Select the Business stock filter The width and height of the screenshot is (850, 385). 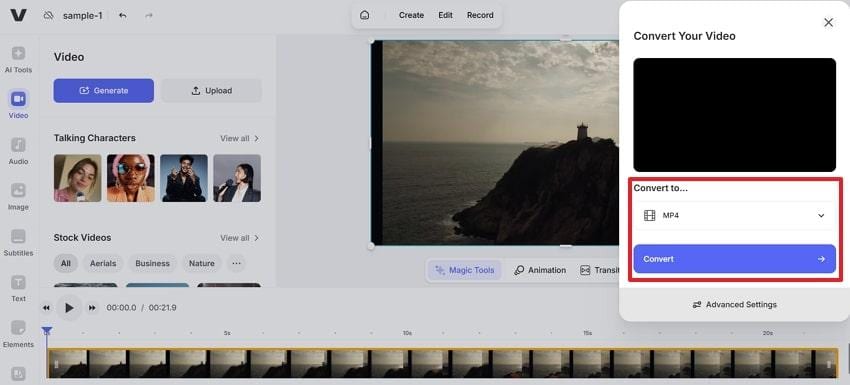point(152,264)
